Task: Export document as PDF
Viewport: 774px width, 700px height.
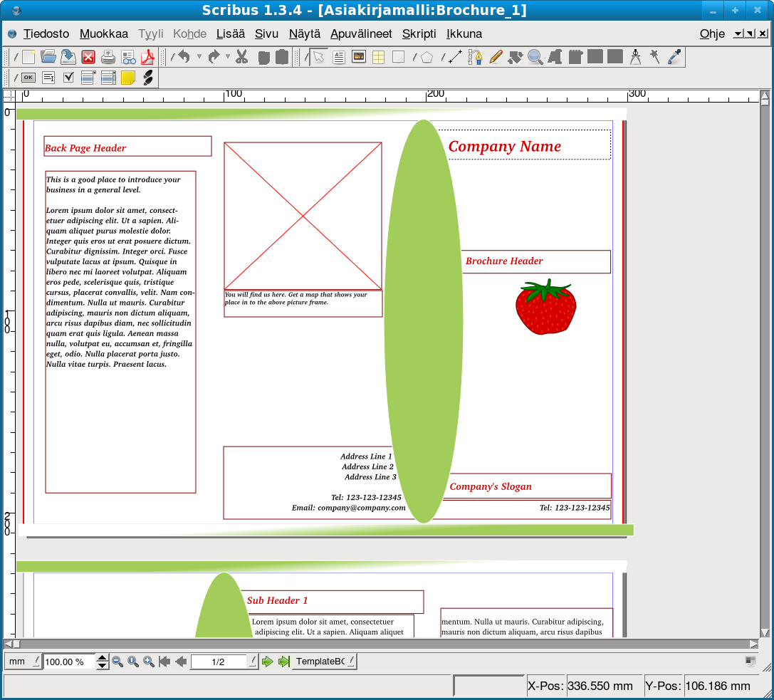Action: click(147, 57)
